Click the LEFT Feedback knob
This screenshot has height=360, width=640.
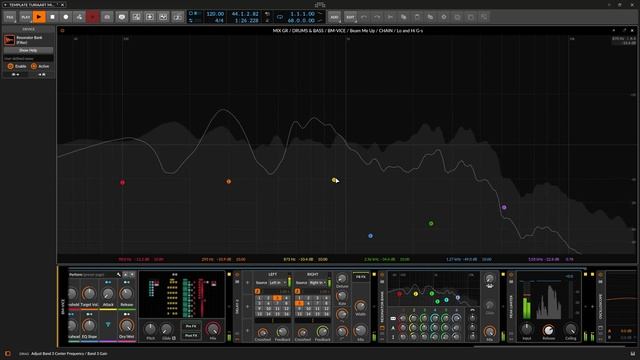pyautogui.click(x=282, y=332)
